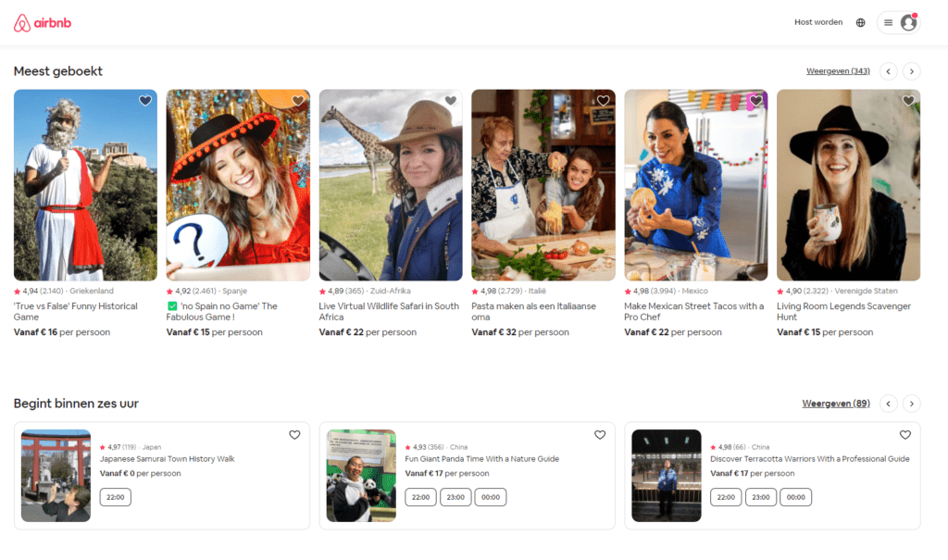Screen dimensions: 948x560
Task: Click the Airbnb logo
Action: (x=43, y=22)
